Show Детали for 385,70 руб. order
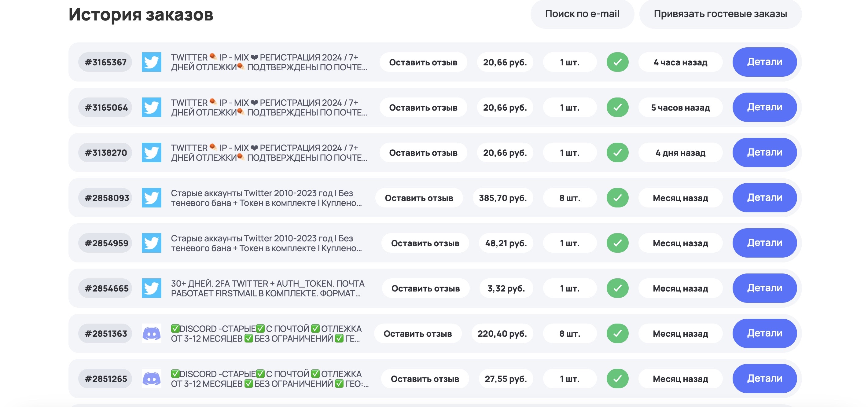Screen dimensions: 868x407 (x=764, y=198)
